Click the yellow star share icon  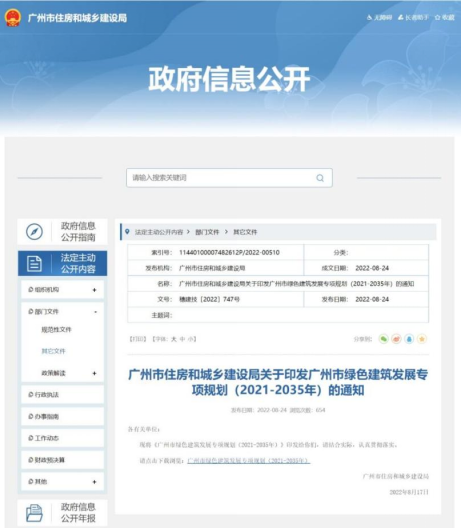tap(422, 339)
